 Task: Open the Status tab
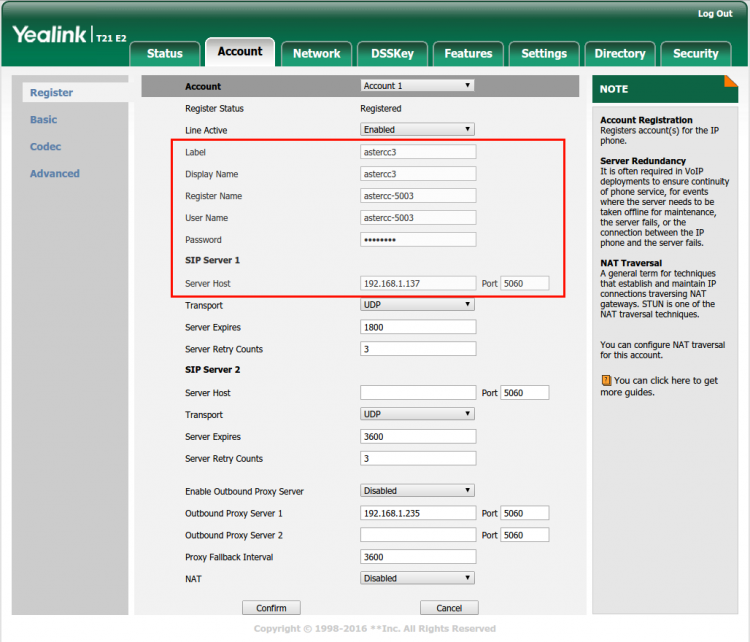click(x=165, y=53)
